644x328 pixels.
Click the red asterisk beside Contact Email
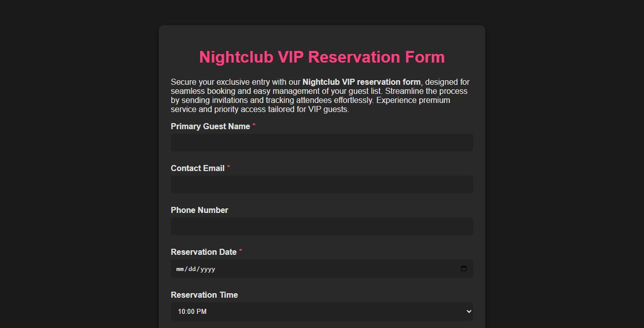pyautogui.click(x=229, y=168)
